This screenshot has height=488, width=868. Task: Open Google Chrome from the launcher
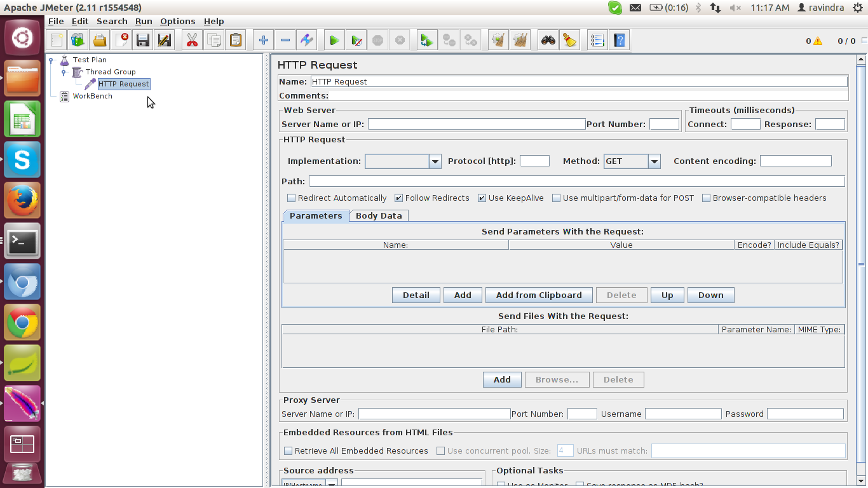pos(22,322)
